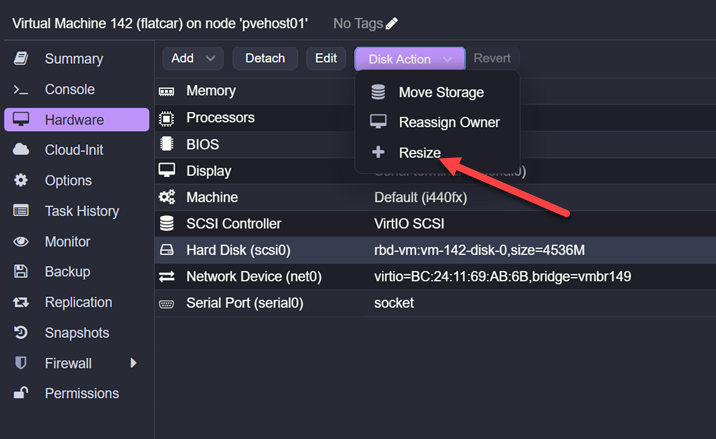View the Task History list
Image resolution: width=716 pixels, height=439 pixels.
(81, 211)
